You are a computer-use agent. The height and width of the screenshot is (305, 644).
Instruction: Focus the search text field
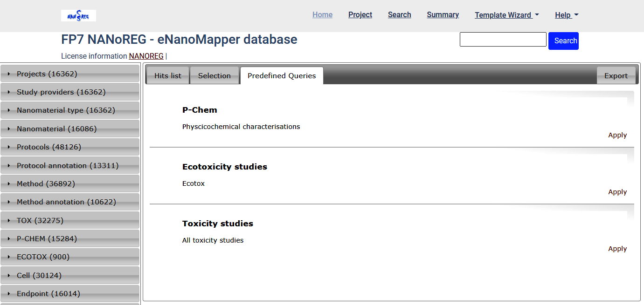(503, 40)
